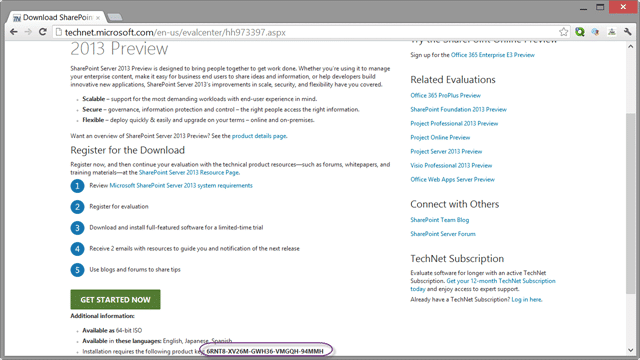Click the extension icon left of the wrench
Screen dimensions: 640x360
click(611, 32)
